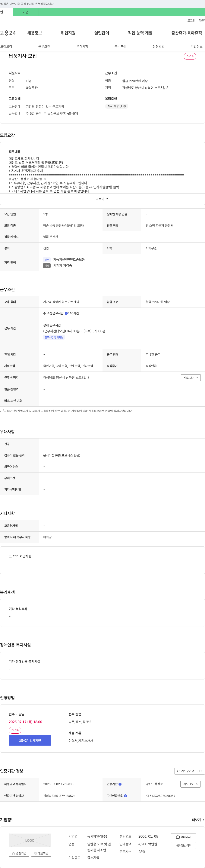Expand 지도 보기 for 근무 예정지
The width and height of the screenshot is (205, 868).
pos(190,378)
